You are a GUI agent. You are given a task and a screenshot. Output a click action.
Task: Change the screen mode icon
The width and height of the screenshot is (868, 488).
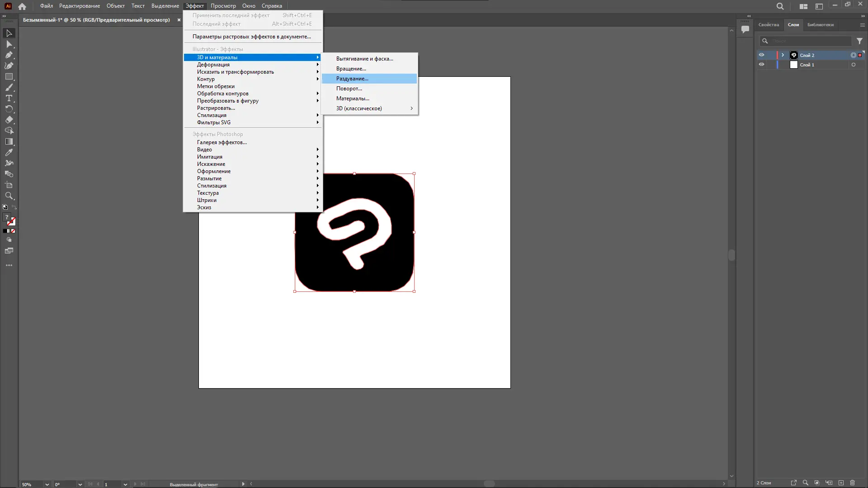coord(9,251)
